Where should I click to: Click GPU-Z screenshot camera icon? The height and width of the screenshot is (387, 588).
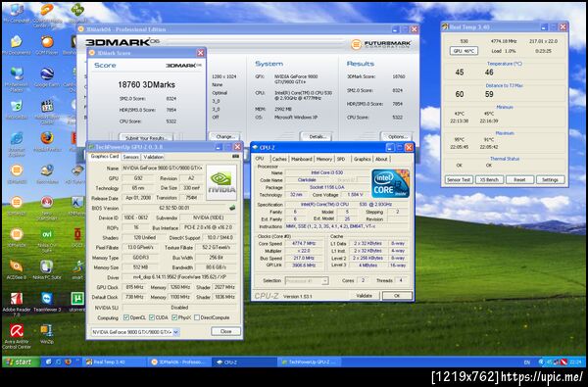point(235,156)
